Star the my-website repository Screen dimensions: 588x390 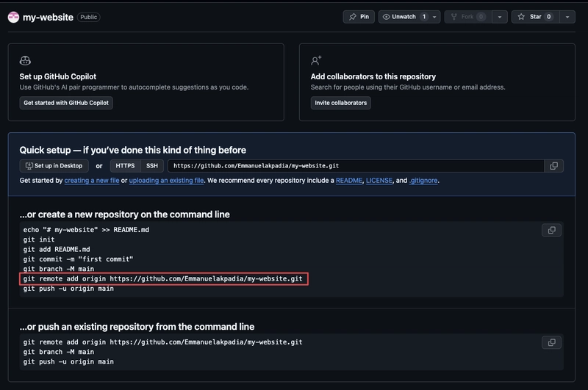[x=536, y=17]
